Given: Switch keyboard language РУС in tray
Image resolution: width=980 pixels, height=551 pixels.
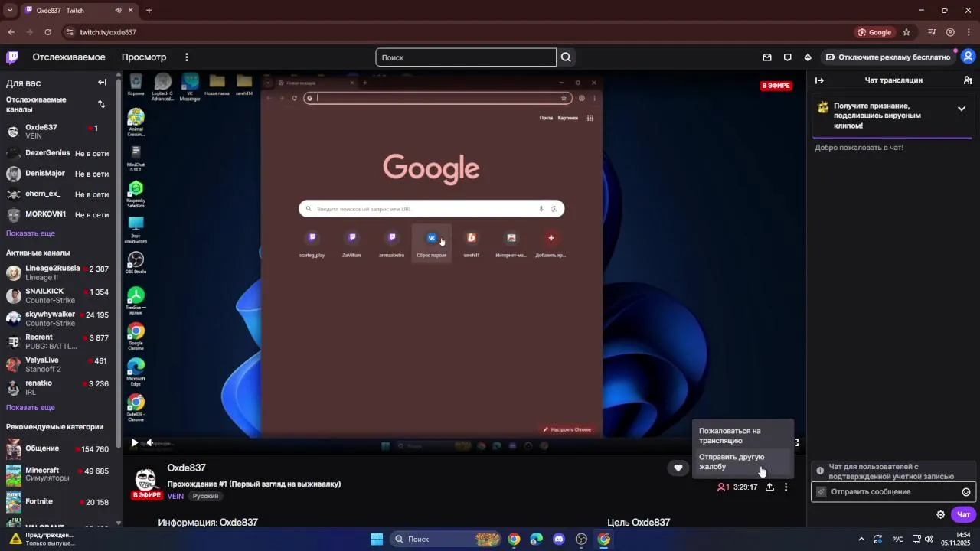Looking at the screenshot, I should pos(897,540).
